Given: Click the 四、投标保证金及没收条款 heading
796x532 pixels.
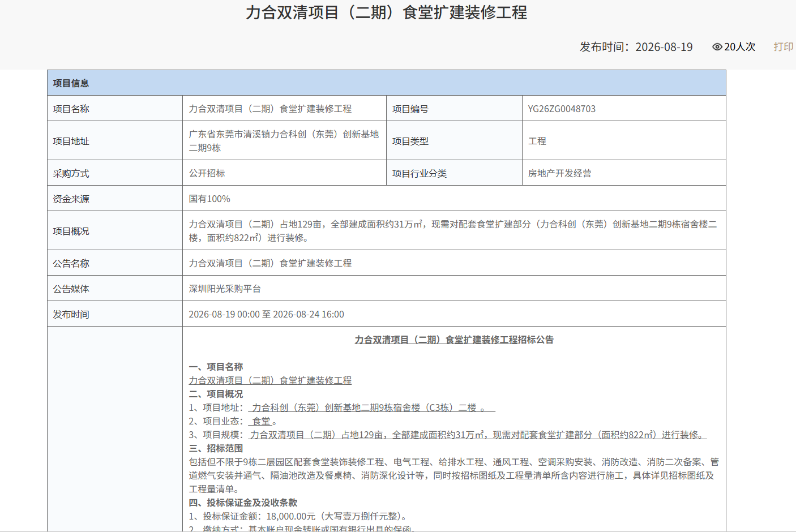Looking at the screenshot, I should pos(243,503).
